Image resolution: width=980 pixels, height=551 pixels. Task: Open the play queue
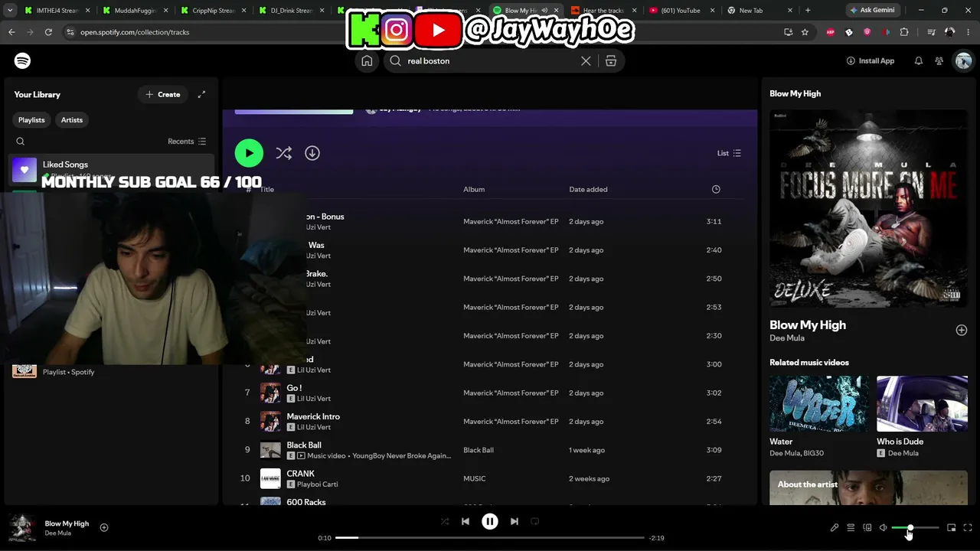851,527
